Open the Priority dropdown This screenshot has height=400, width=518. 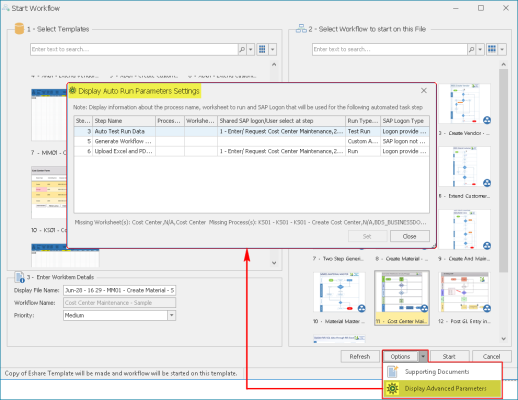click(171, 315)
